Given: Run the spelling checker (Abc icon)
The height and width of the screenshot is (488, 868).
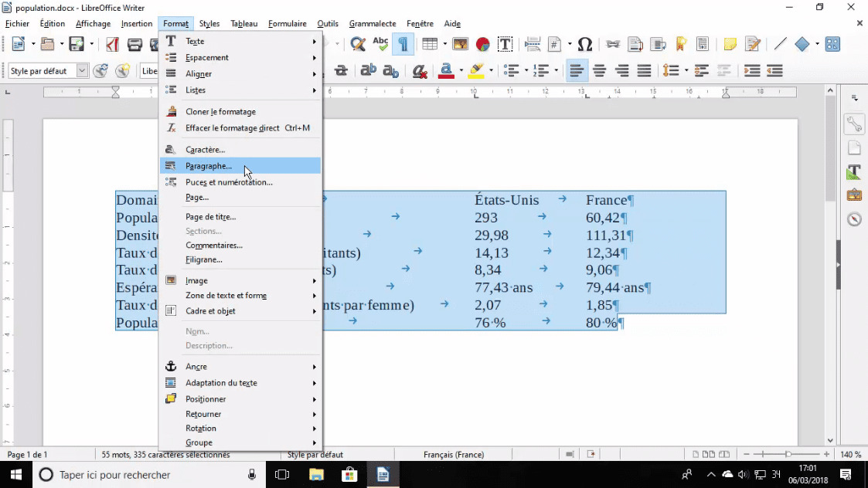Looking at the screenshot, I should click(380, 44).
